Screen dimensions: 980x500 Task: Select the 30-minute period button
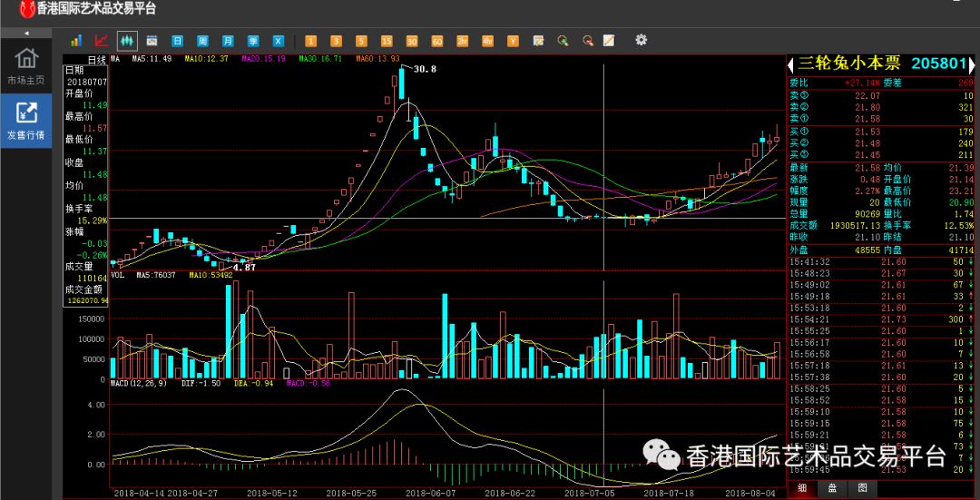pyautogui.click(x=412, y=41)
